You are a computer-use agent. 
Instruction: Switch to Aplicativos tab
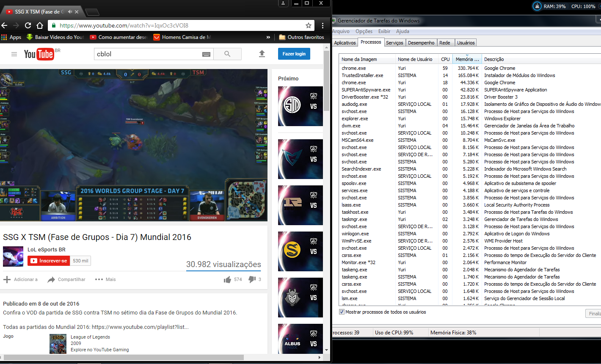(345, 43)
